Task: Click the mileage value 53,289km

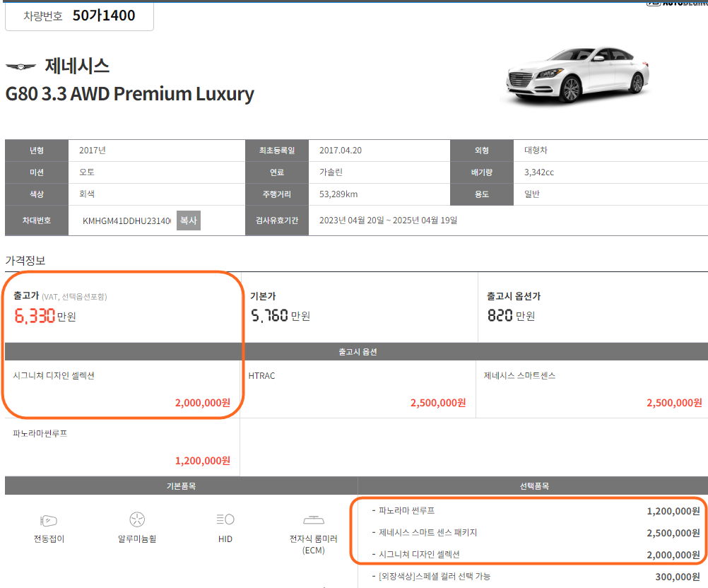Action: click(338, 194)
